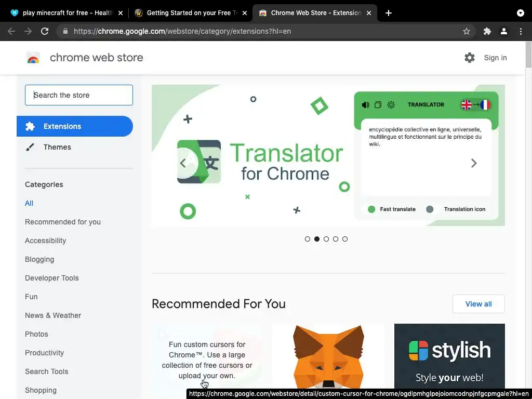532x399 pixels.
Task: Click the gear icon in Translator banner
Action: [391, 105]
